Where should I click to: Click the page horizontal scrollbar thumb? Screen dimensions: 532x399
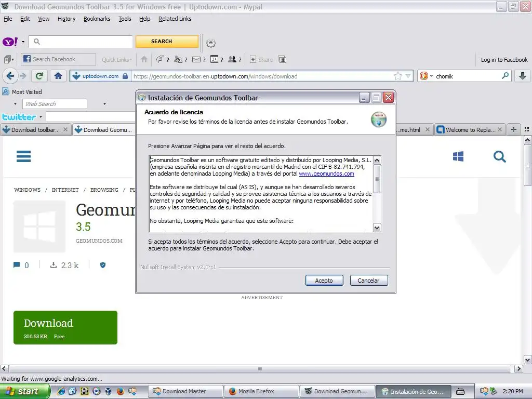(260, 369)
